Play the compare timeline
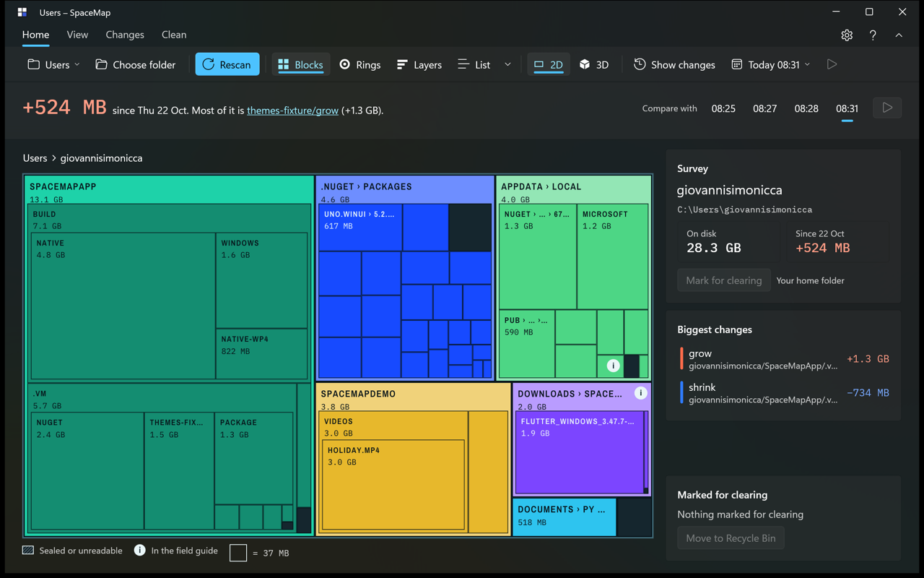This screenshot has width=924, height=578. (887, 108)
